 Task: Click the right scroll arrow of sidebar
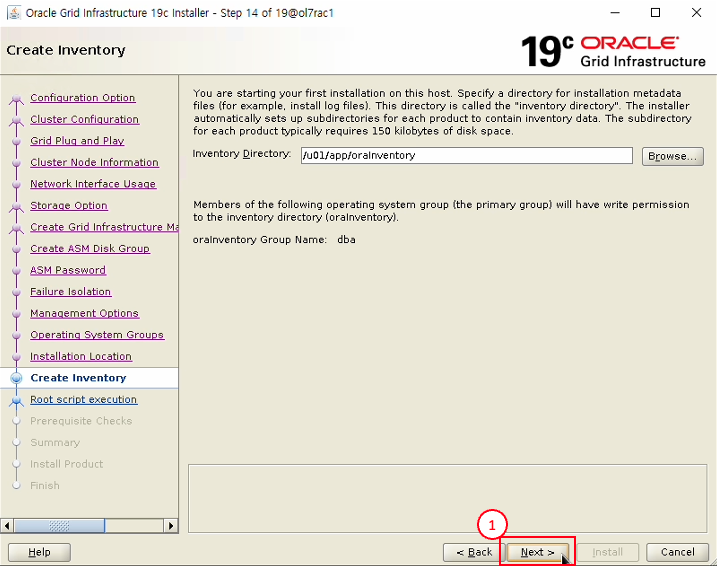click(171, 526)
